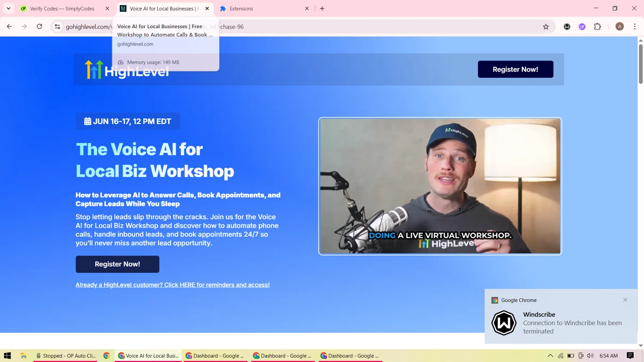
Task: Open the first Dashboard - Google taskbar window
Action: tap(216, 356)
